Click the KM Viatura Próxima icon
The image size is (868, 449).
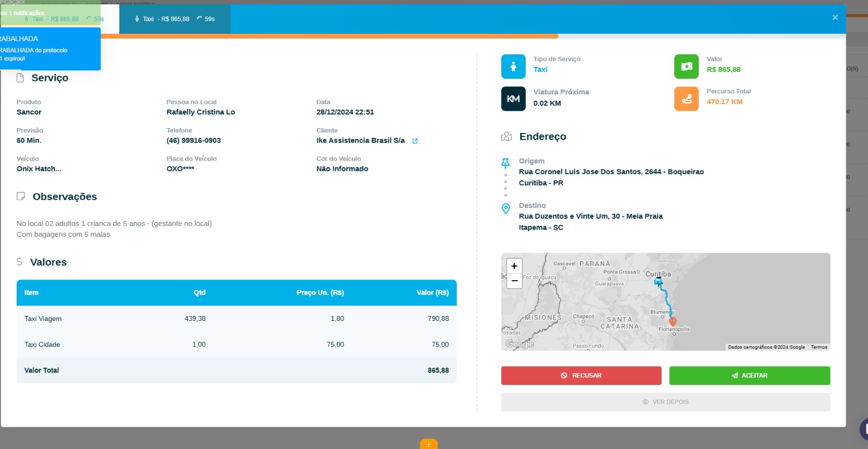coord(513,99)
